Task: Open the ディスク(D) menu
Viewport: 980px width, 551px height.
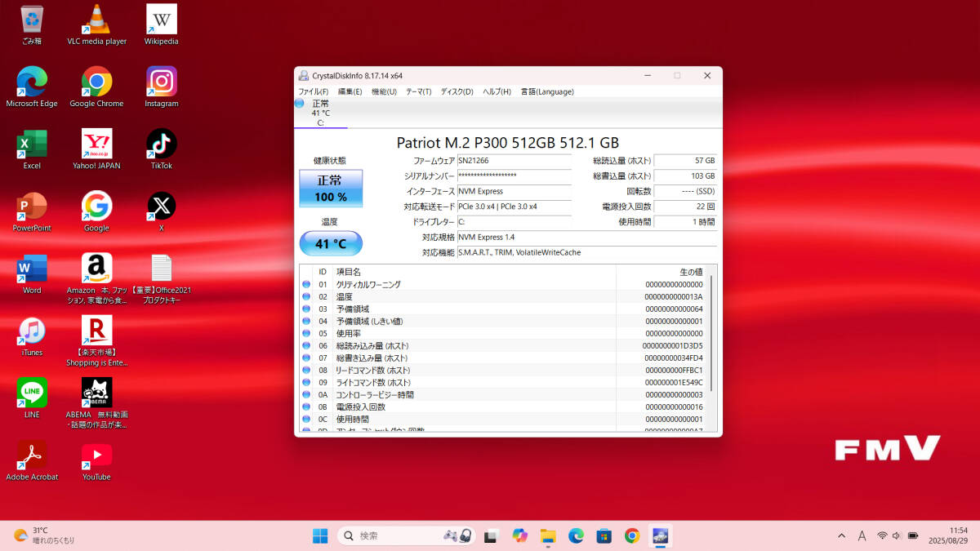Action: tap(457, 91)
